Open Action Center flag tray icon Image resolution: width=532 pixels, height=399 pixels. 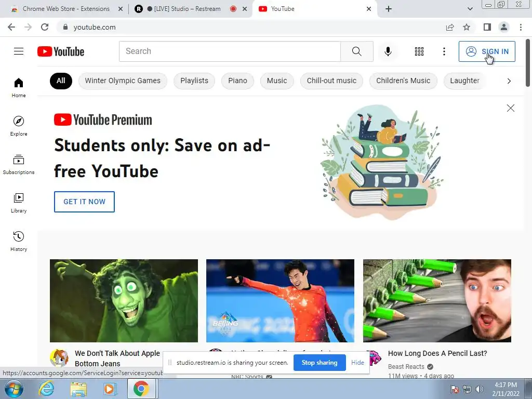click(454, 389)
